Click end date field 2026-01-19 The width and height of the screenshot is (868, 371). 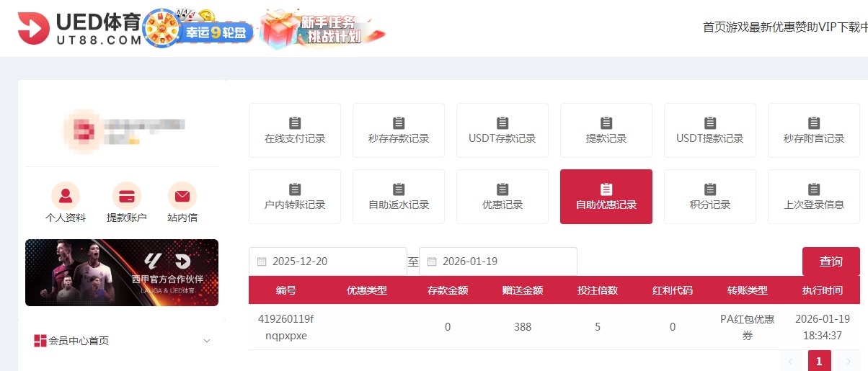498,262
